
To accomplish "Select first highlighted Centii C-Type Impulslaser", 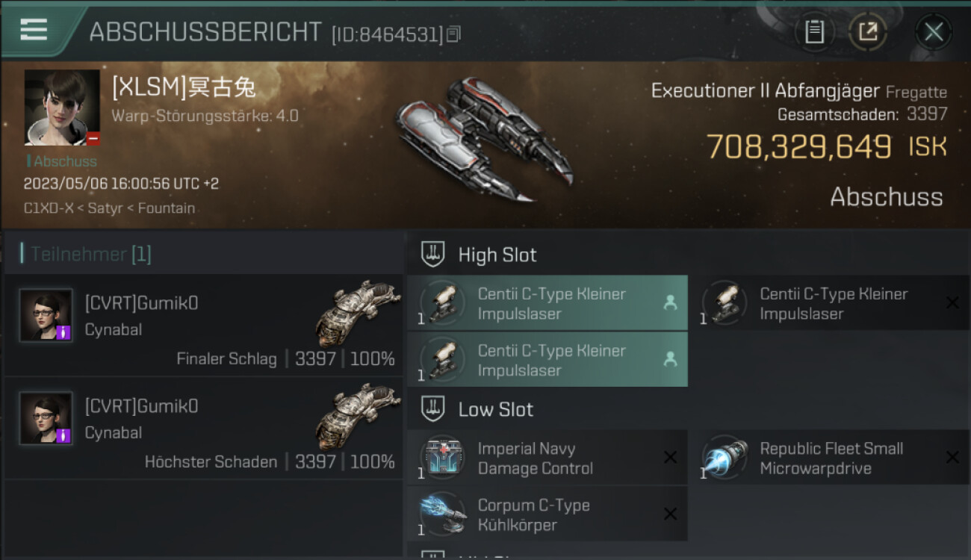I will click(x=547, y=303).
